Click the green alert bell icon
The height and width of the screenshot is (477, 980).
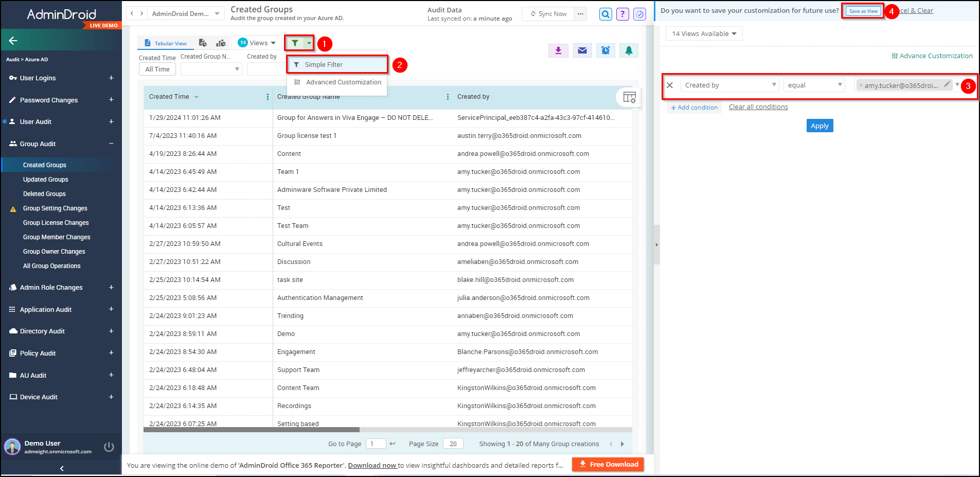[629, 50]
